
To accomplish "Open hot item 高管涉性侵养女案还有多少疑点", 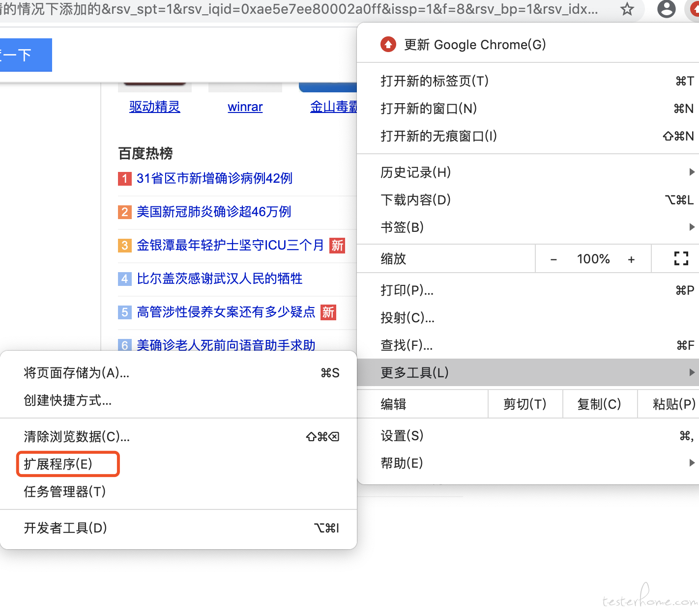I will [x=226, y=312].
